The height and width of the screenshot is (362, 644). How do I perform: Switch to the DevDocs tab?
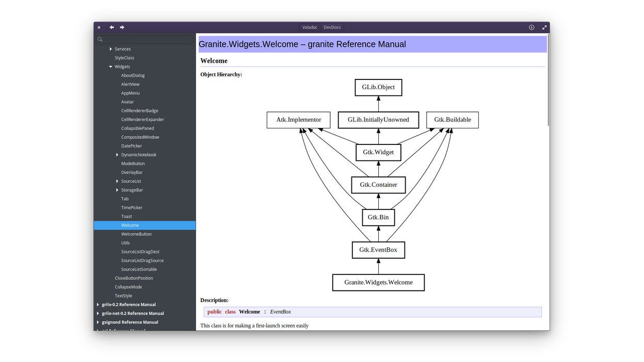(332, 27)
